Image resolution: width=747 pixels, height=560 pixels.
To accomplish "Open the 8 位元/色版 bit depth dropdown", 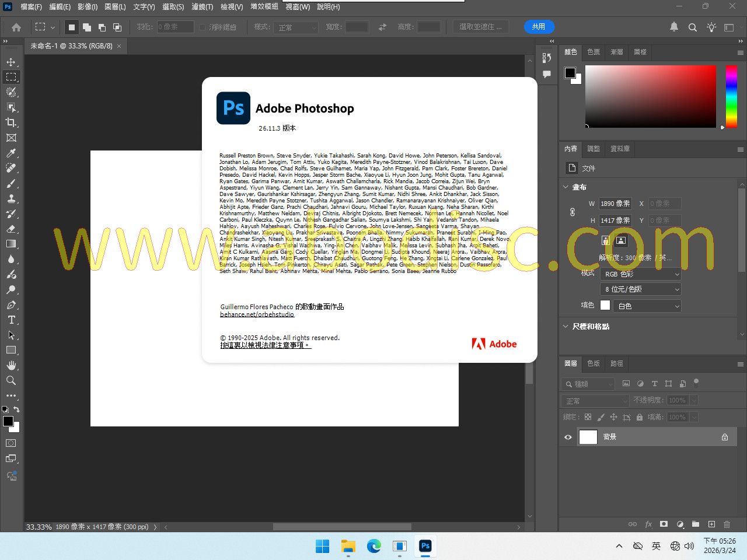I will click(x=641, y=289).
